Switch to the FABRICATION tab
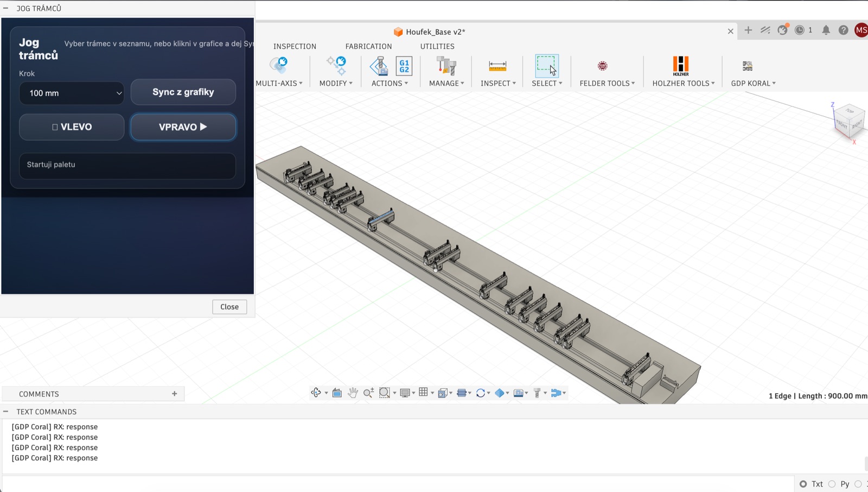868x492 pixels. [x=368, y=46]
